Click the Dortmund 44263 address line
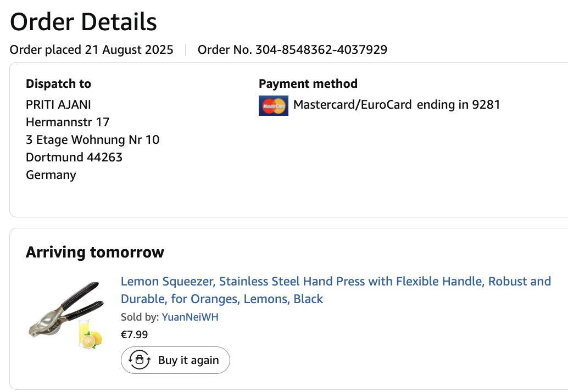The width and height of the screenshot is (568, 392). pos(74,157)
